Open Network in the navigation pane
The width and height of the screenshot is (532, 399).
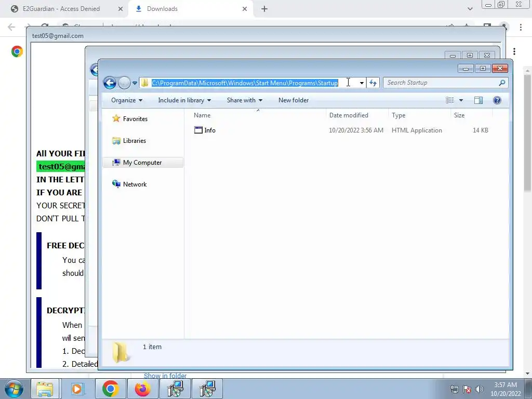[135, 184]
